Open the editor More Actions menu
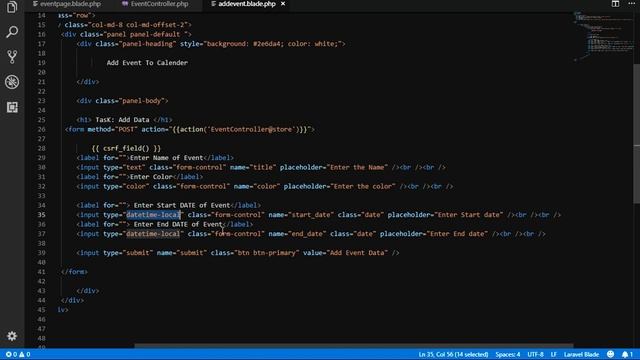The width and height of the screenshot is (640, 360). click(631, 4)
